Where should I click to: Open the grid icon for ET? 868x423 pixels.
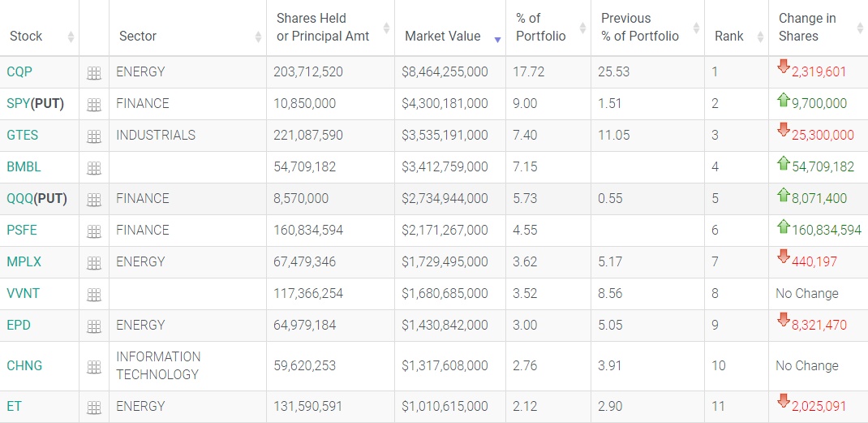(x=94, y=408)
